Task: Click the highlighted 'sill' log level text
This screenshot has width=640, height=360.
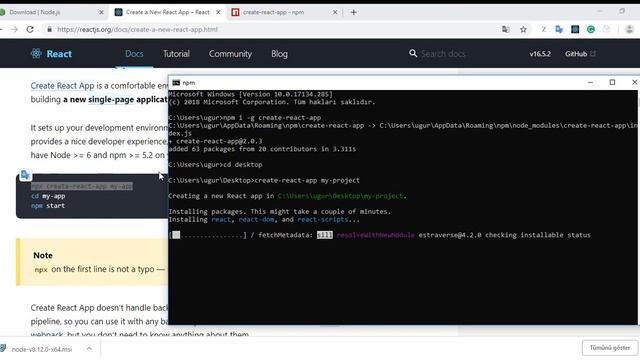Action: [x=325, y=235]
